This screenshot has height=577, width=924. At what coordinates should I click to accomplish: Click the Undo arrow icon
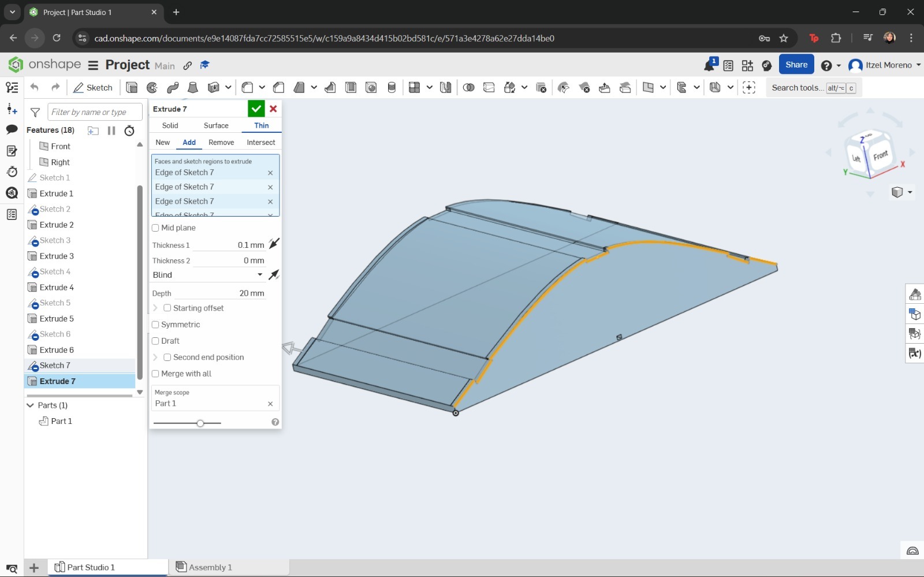[x=33, y=87]
